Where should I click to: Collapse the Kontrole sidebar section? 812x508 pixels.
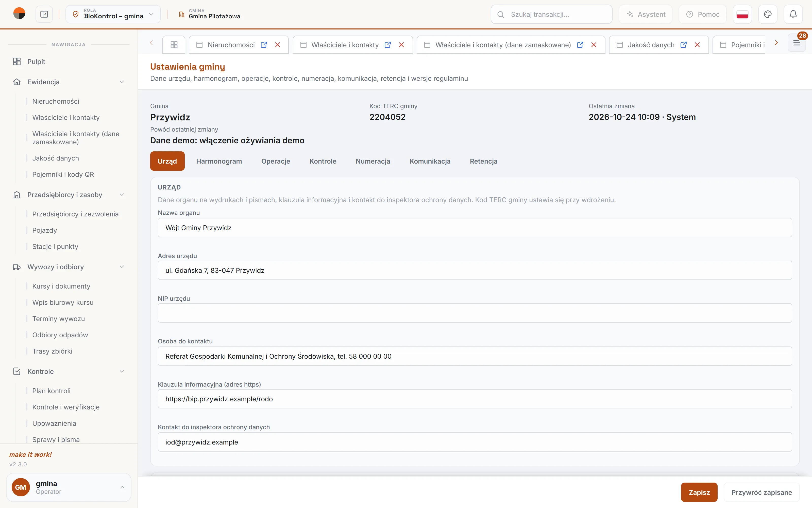[122, 372]
